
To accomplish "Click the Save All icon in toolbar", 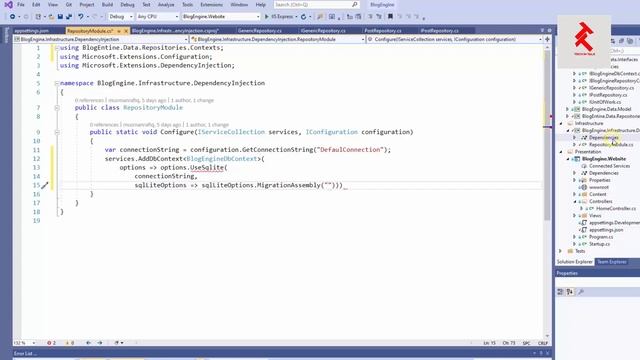I will [69, 17].
